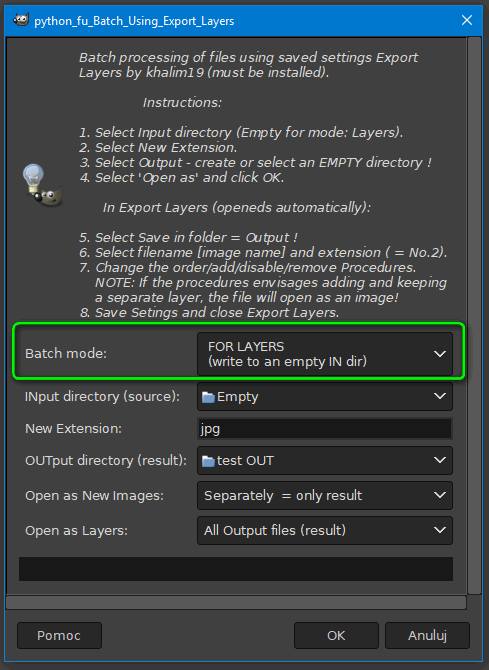Click the '2. Select New Extension.' line
This screenshot has width=489, height=670.
click(x=158, y=148)
